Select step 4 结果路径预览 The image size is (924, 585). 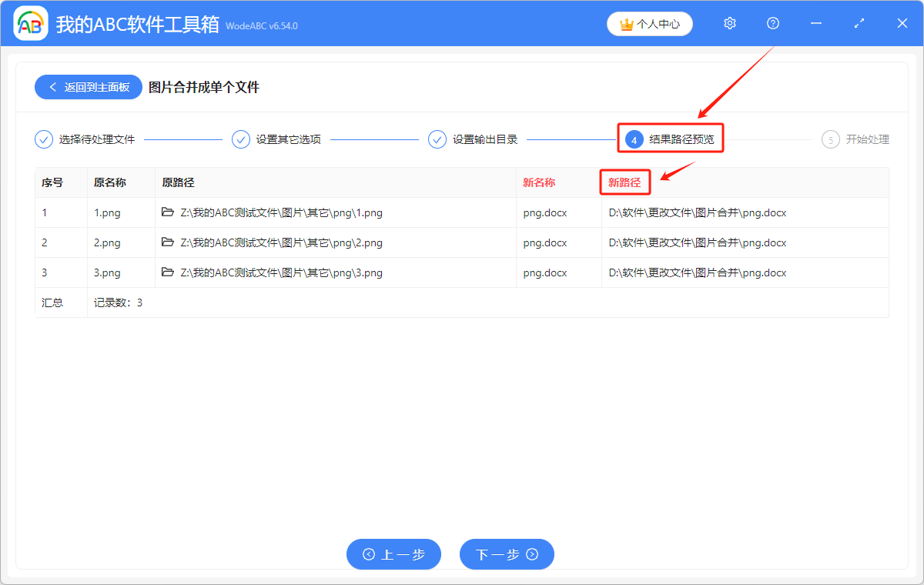(x=671, y=140)
